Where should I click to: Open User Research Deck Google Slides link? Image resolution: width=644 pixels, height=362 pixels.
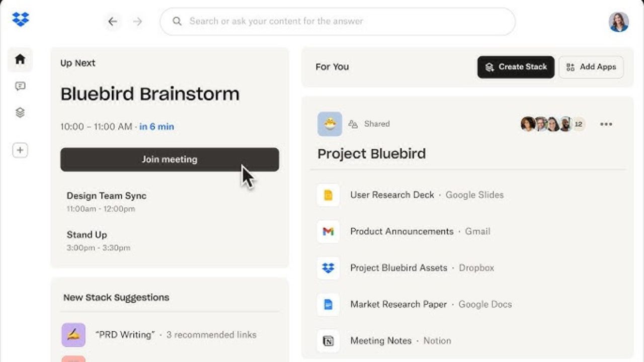pos(392,195)
